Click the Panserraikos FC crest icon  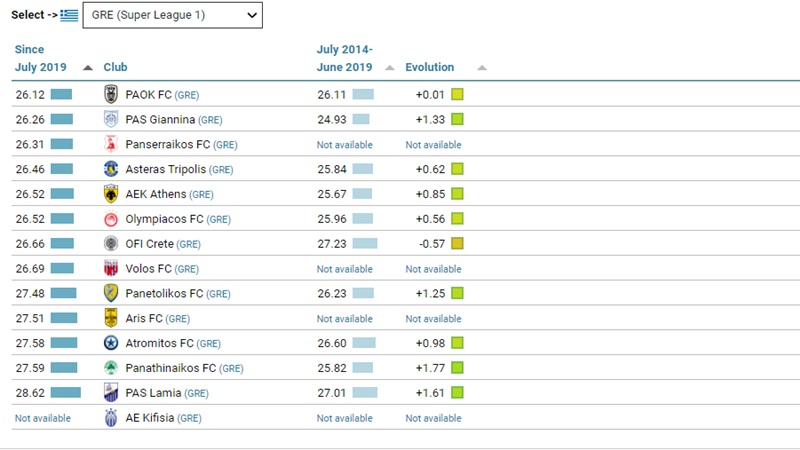pos(111,144)
